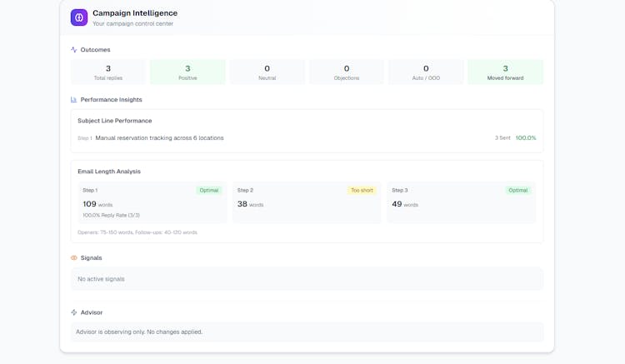Screen dimensions: 625x364
Task: Click the Optimal badge on Step 1
Action: pyautogui.click(x=208, y=190)
